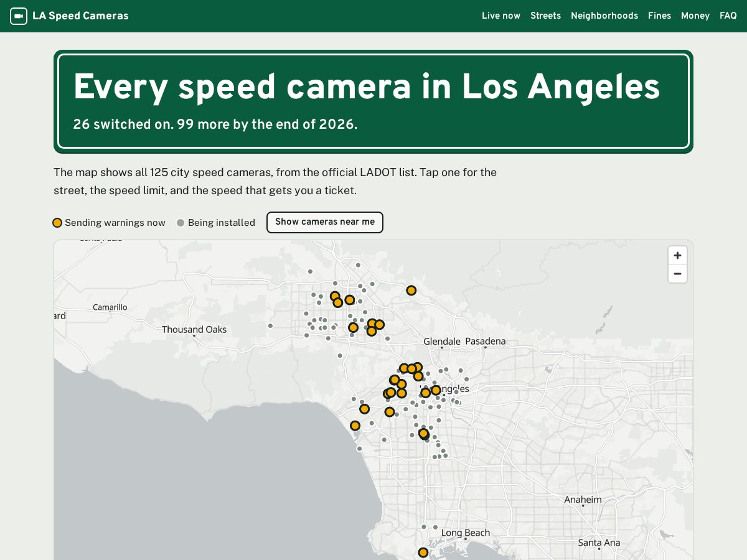Click the Every speed camera in Los Angeles heading

[367, 87]
